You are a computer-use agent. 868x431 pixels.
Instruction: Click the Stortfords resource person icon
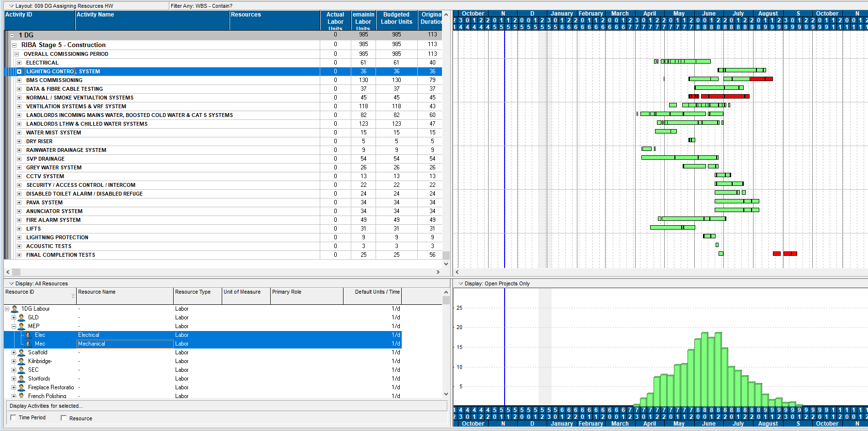pos(21,379)
